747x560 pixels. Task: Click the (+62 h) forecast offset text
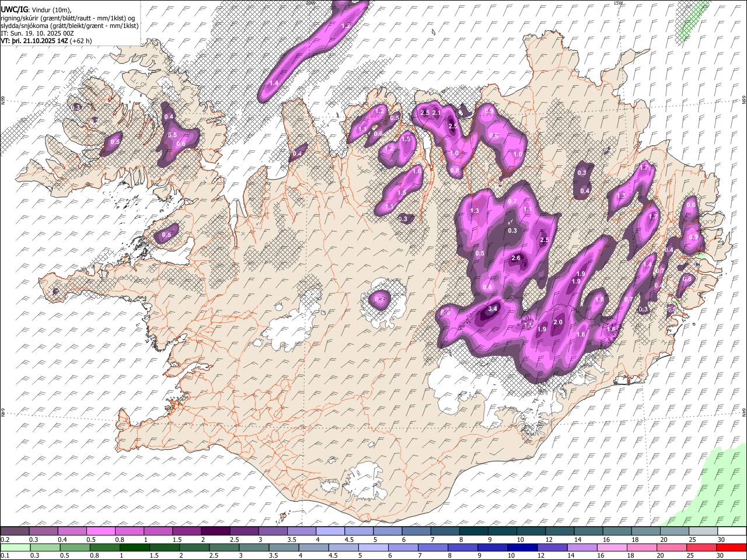pos(81,41)
